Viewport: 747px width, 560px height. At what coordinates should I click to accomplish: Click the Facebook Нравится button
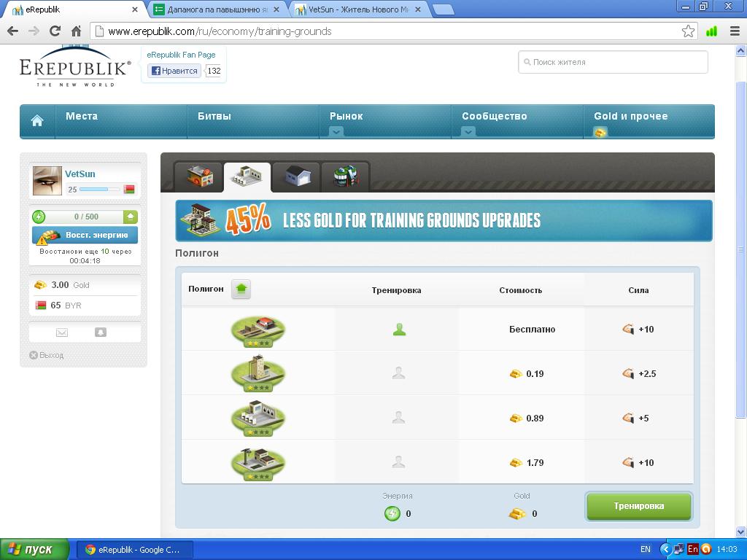point(174,71)
